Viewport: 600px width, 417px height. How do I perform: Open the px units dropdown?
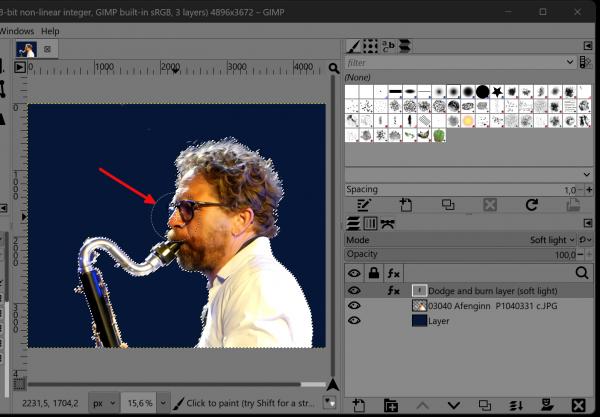coord(104,403)
